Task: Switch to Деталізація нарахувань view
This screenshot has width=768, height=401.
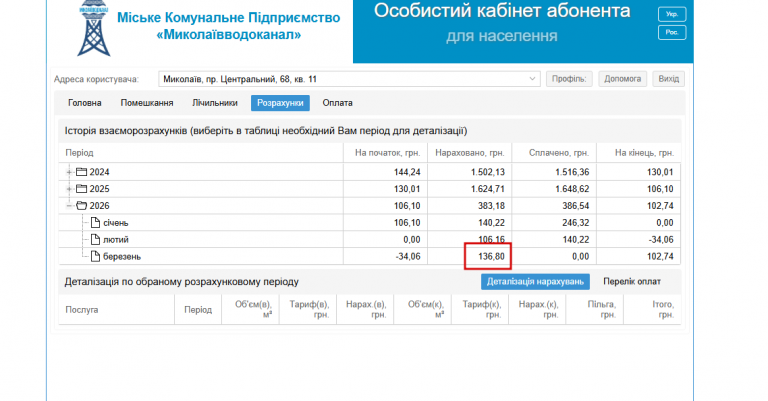Action: point(535,282)
